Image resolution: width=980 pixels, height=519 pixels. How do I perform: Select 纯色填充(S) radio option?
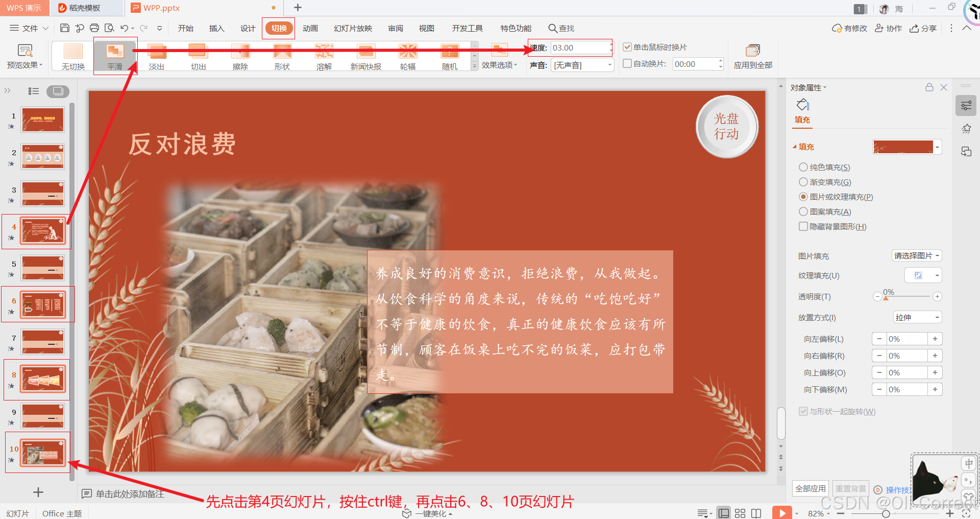click(x=803, y=167)
